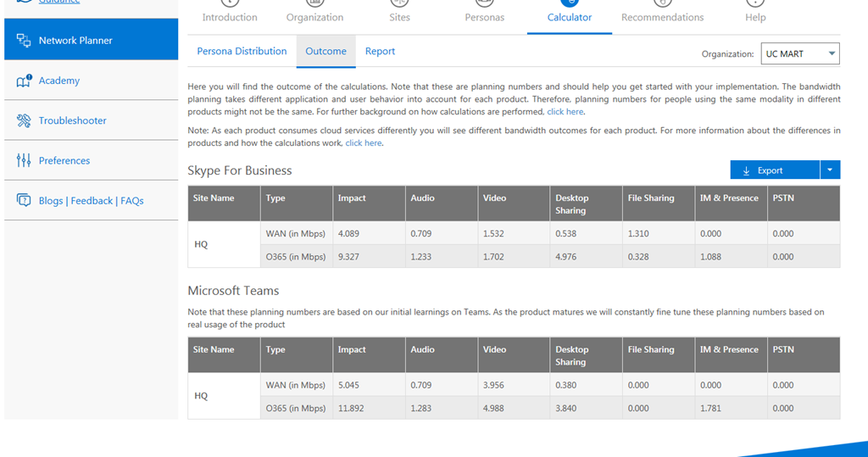Click the Feedback link in sidebar
The image size is (868, 457).
tap(92, 201)
